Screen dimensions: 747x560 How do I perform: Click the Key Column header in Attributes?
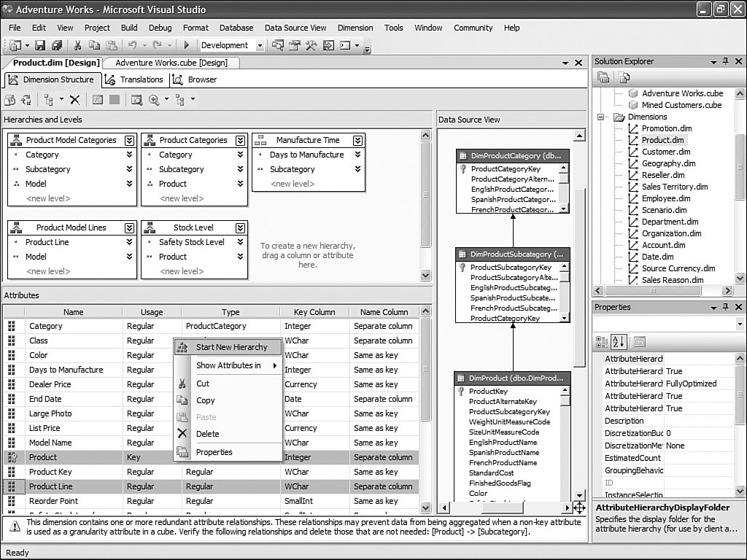(314, 312)
